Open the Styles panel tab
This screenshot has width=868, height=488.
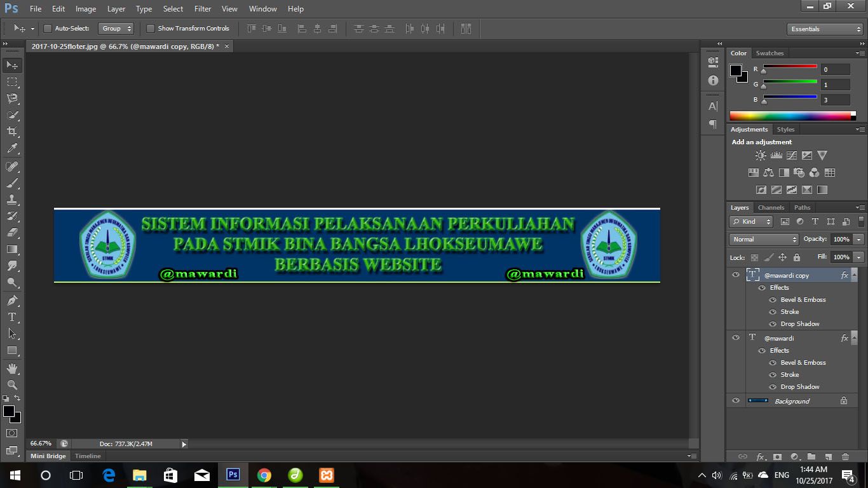(x=786, y=130)
